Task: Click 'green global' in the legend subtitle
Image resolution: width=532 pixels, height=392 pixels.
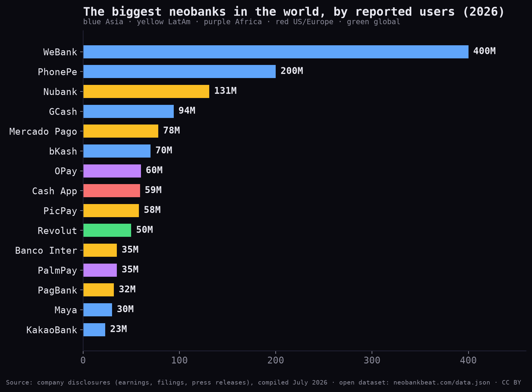Action: [373, 22]
